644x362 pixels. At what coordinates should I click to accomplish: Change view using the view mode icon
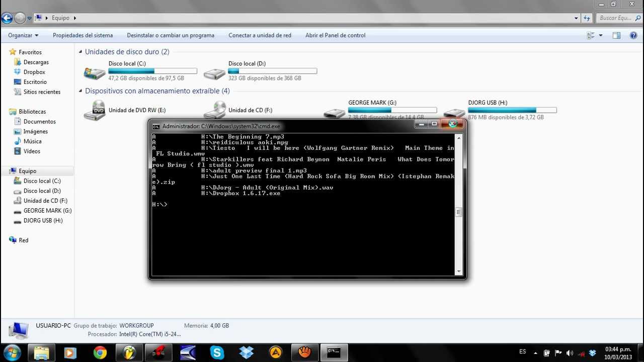pos(591,35)
